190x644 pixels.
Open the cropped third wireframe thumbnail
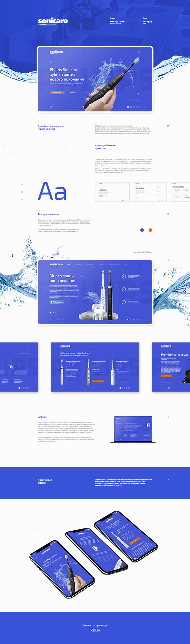pos(179,192)
